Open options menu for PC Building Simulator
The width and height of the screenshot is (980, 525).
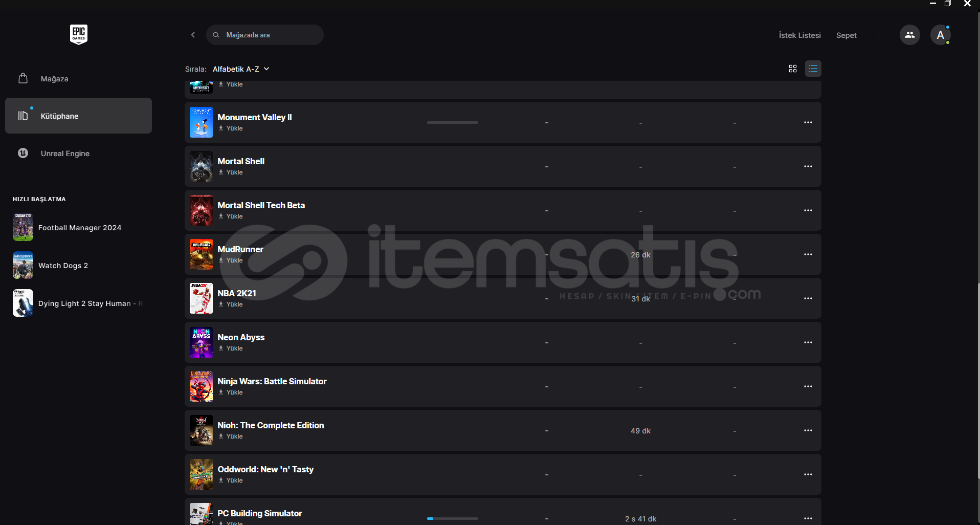[808, 518]
